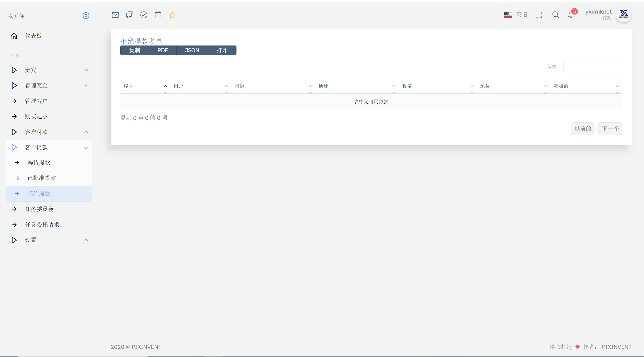Select 已批准提款 submenu item
The height and width of the screenshot is (357, 644).
click(x=49, y=178)
